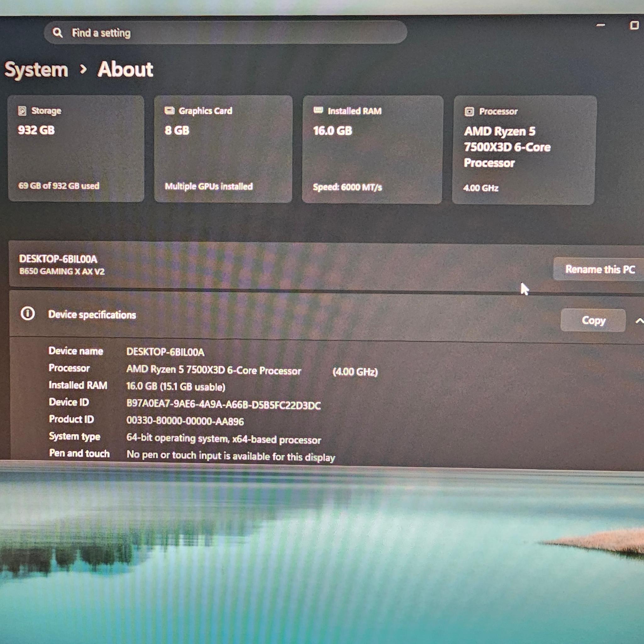This screenshot has height=644, width=644.
Task: Collapse the Device specifications section chevron
Action: (639, 321)
